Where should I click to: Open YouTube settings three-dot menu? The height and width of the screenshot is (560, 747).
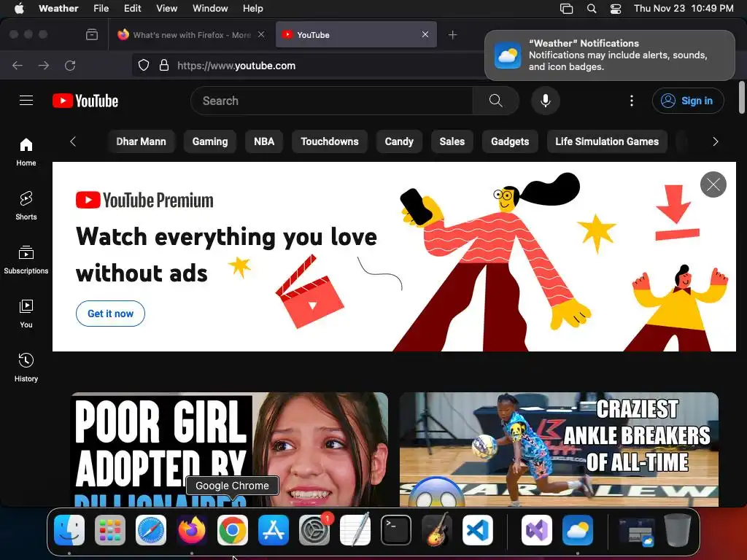click(631, 101)
